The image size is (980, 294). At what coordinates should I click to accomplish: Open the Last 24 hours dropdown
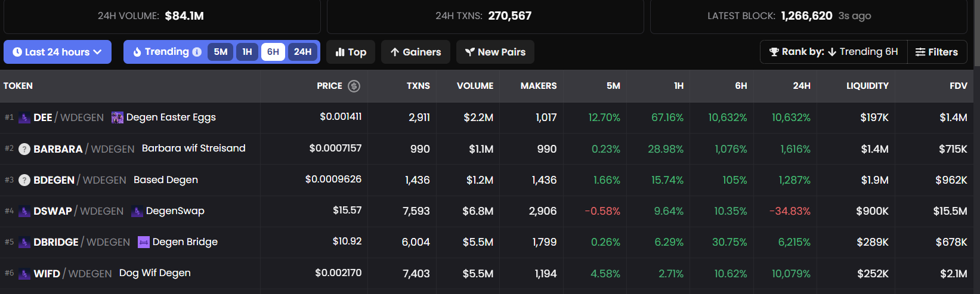tap(57, 52)
